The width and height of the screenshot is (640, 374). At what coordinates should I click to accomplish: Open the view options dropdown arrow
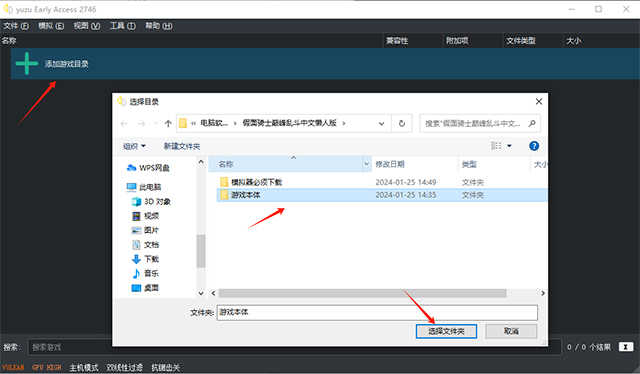click(509, 146)
